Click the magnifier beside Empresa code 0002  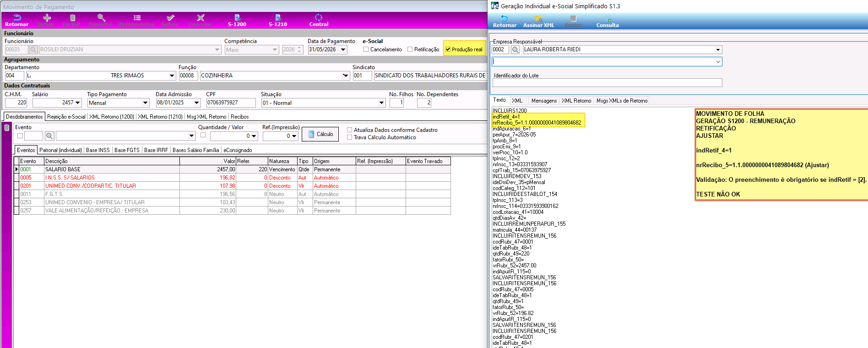[x=515, y=49]
